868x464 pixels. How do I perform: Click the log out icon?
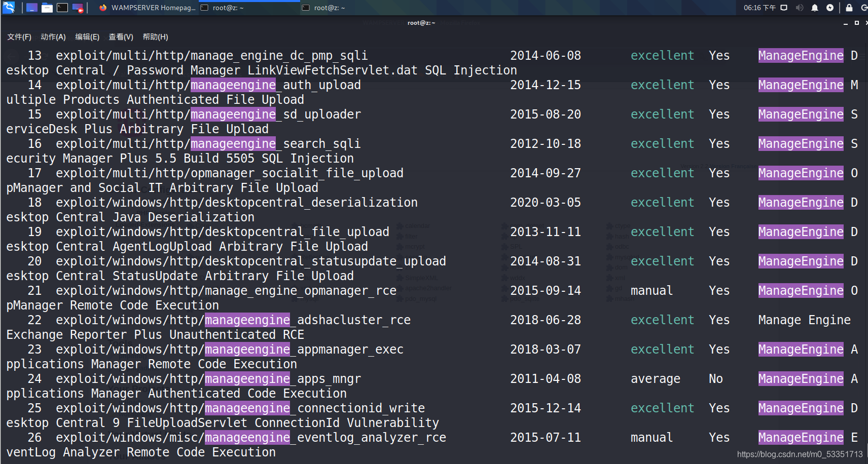[x=864, y=8]
